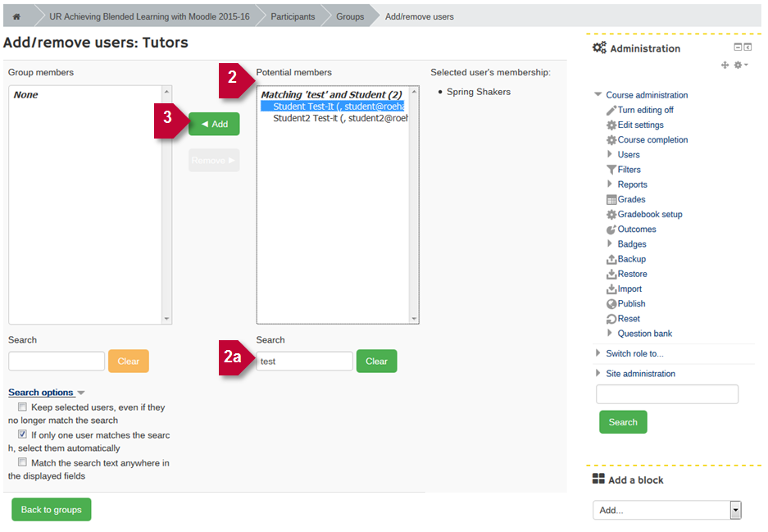Image resolution: width=768 pixels, height=532 pixels.
Task: Collapse the Course administration tree
Action: (x=598, y=94)
